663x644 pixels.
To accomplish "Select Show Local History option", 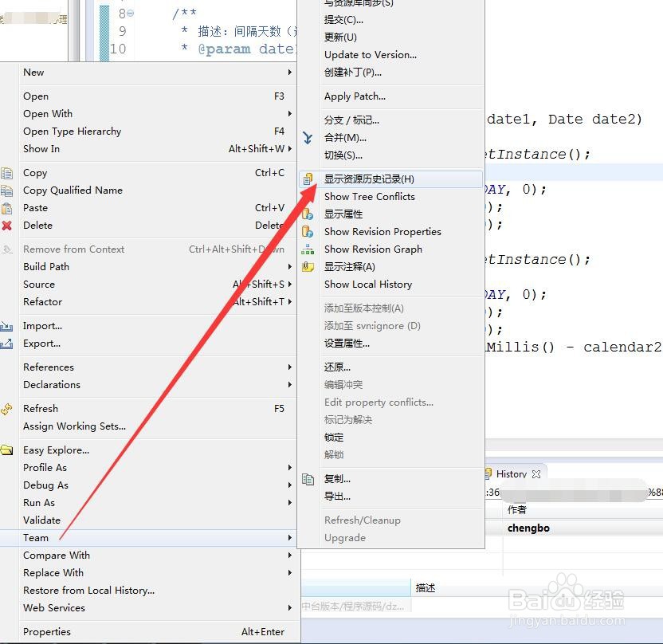I will [390, 285].
